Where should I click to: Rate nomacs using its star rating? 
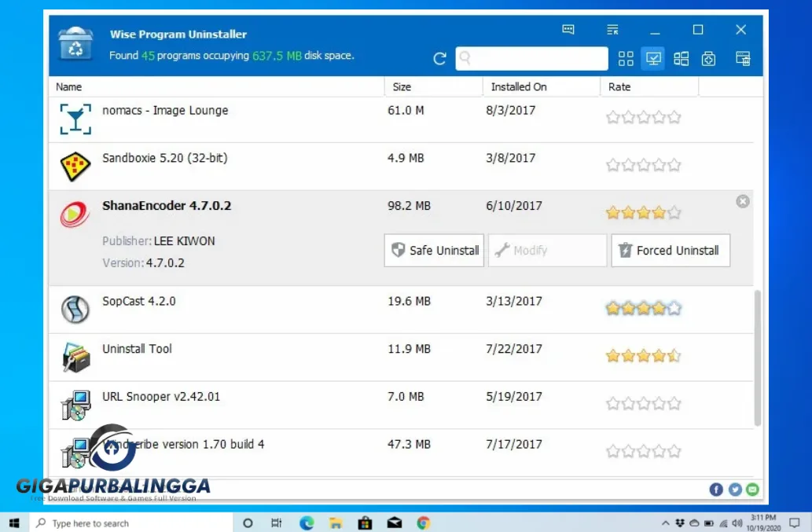(x=643, y=117)
